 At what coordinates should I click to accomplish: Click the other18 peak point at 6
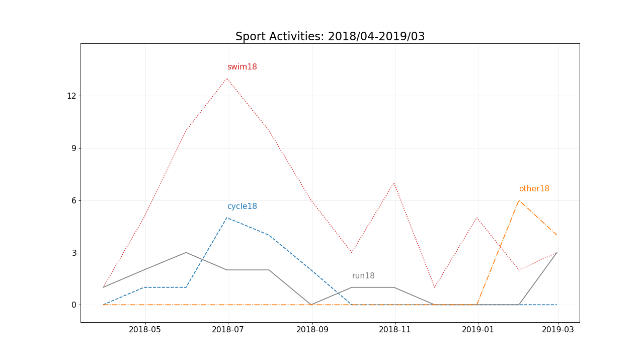[519, 200]
